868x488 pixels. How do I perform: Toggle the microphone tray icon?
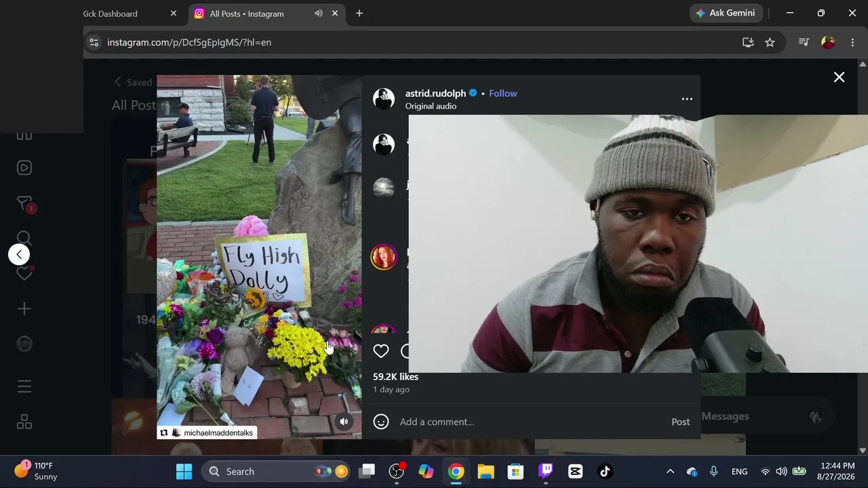(713, 471)
